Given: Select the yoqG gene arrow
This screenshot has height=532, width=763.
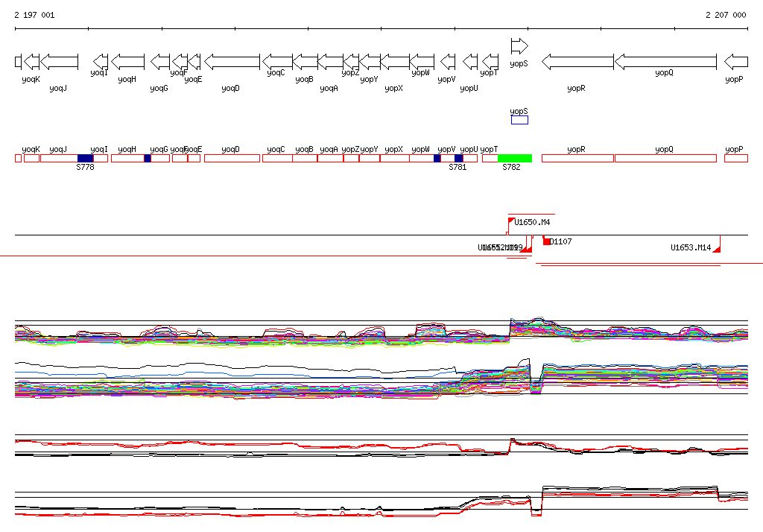Looking at the screenshot, I should (160, 62).
